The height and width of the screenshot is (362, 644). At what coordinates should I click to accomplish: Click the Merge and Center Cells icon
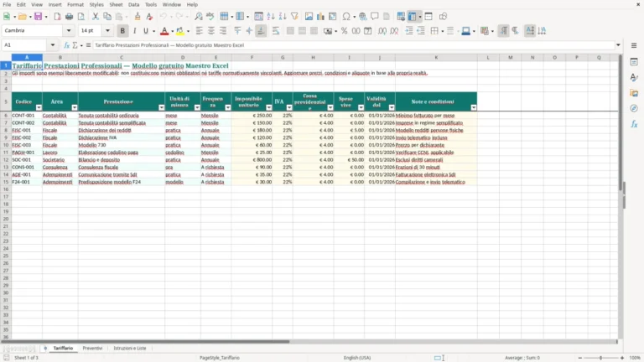coord(290,31)
